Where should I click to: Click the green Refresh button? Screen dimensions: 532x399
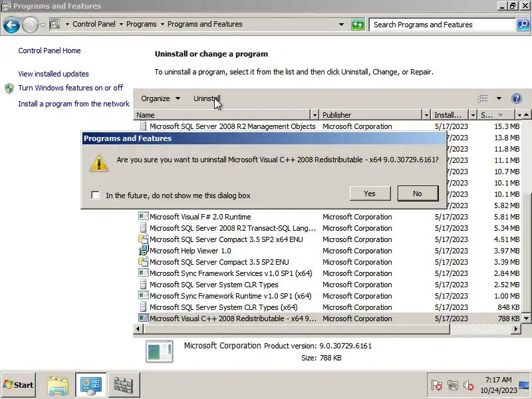358,25
